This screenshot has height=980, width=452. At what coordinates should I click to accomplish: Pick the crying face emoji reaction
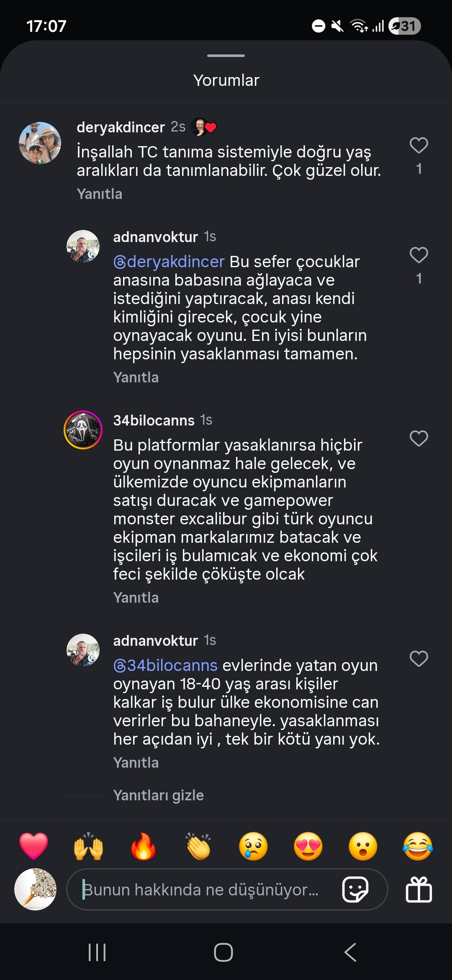[253, 846]
